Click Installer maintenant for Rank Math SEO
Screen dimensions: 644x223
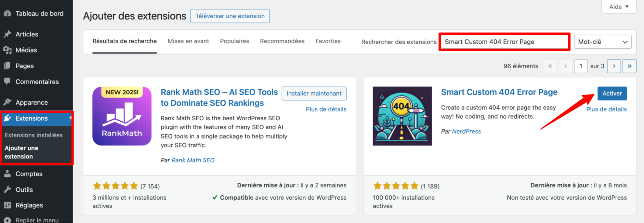point(314,93)
